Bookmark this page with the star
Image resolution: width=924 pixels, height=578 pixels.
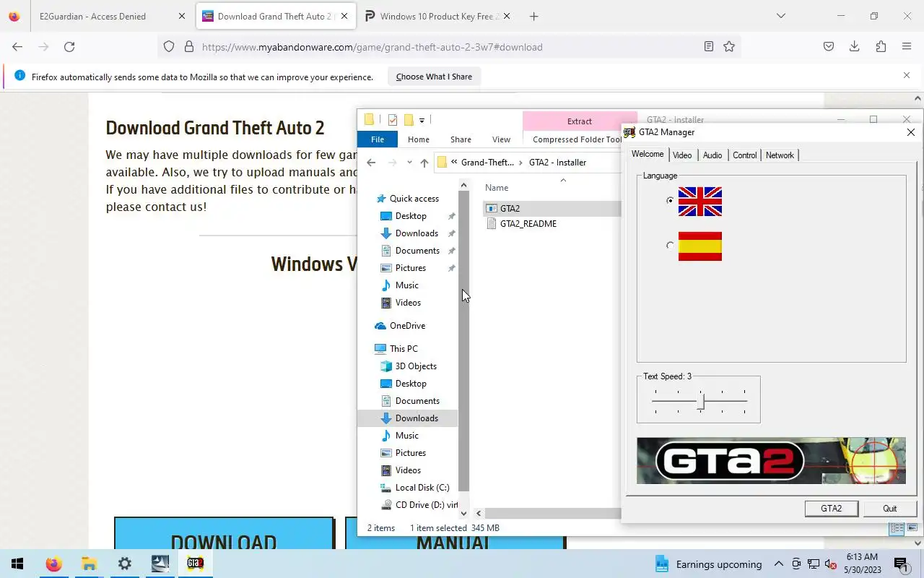pyautogui.click(x=729, y=47)
